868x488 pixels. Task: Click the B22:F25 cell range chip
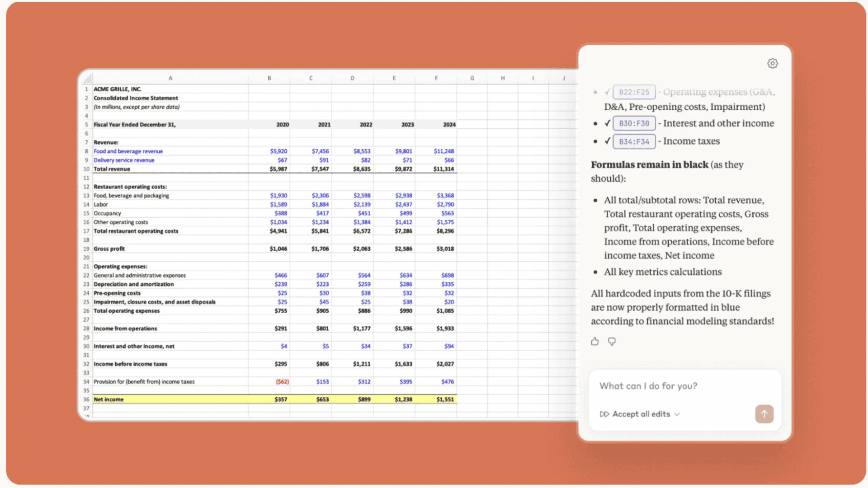click(634, 92)
